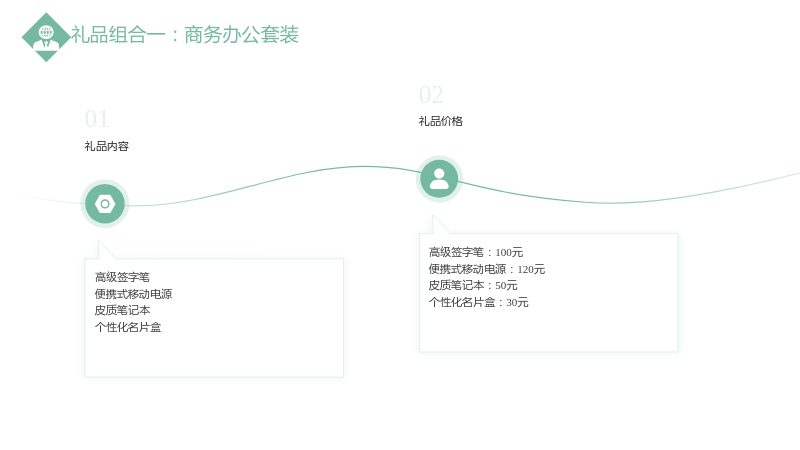Image resolution: width=800 pixels, height=450 pixels.
Task: Click the faded number 01
Action: pos(96,119)
